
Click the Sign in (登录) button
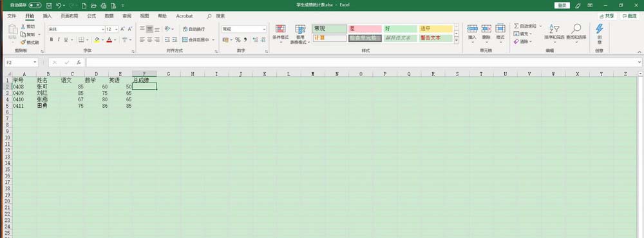coord(562,5)
